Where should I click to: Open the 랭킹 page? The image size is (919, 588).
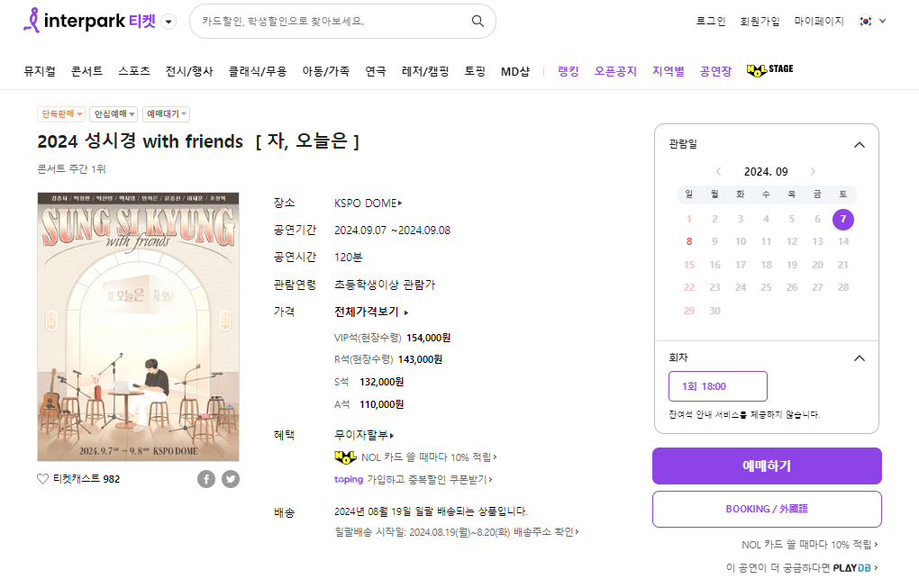tap(569, 71)
